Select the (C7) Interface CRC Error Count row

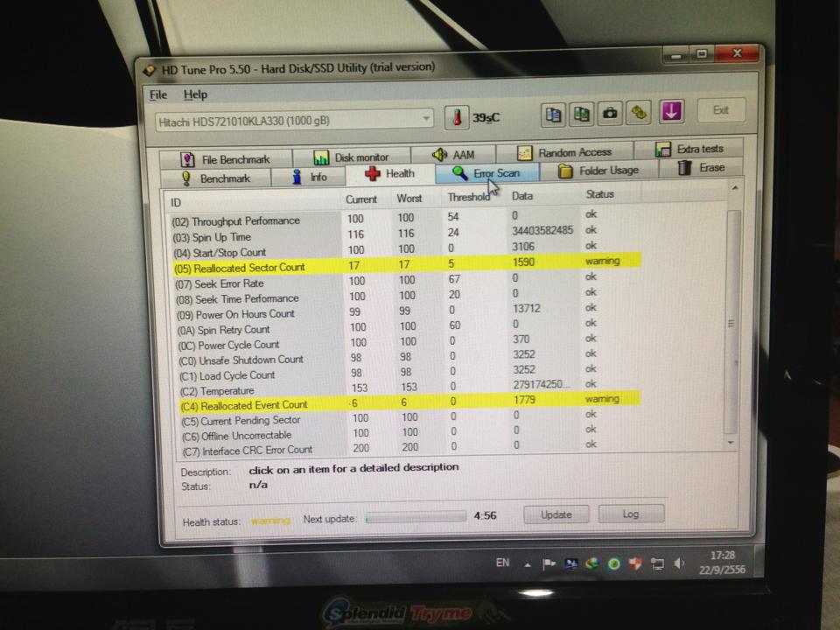[x=413, y=448]
